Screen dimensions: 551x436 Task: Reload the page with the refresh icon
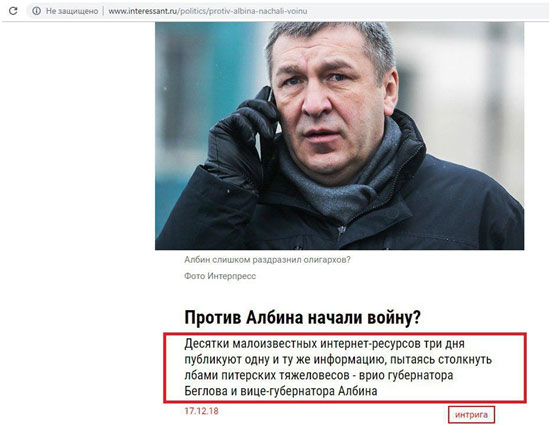click(13, 11)
